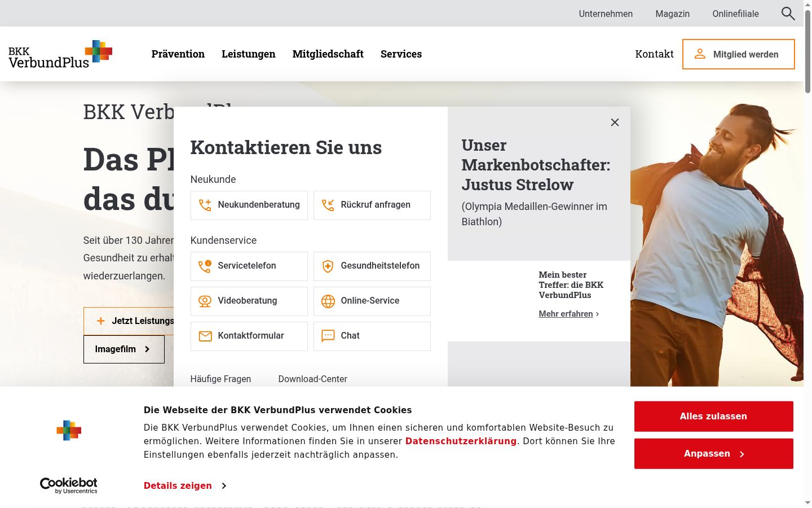Click the Unser Markenbotschafter: Justus Strelow heading
Screen dimensions: 812x508
(536, 165)
